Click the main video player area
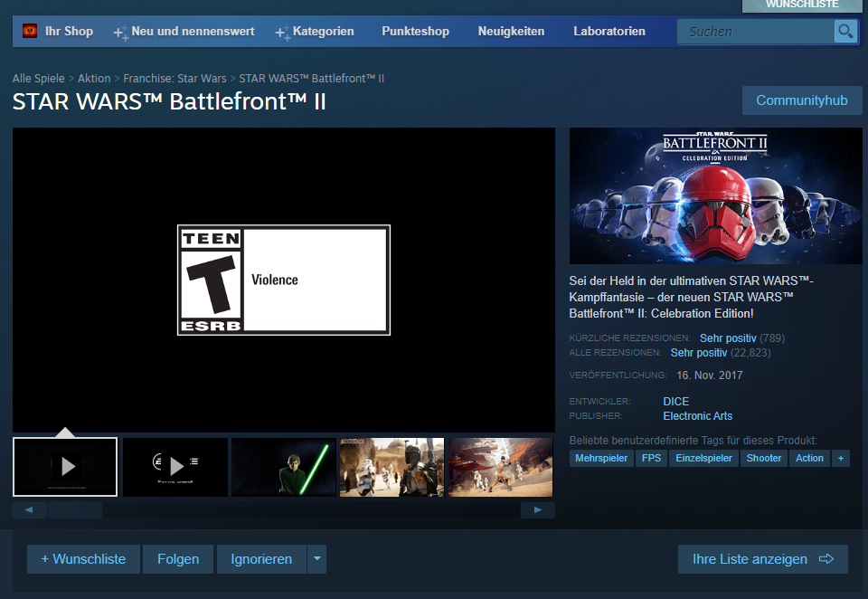This screenshot has width=868, height=599. point(283,280)
